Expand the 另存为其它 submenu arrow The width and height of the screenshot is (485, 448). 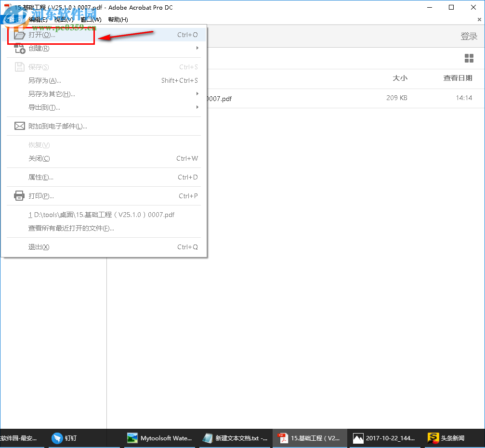click(x=197, y=93)
